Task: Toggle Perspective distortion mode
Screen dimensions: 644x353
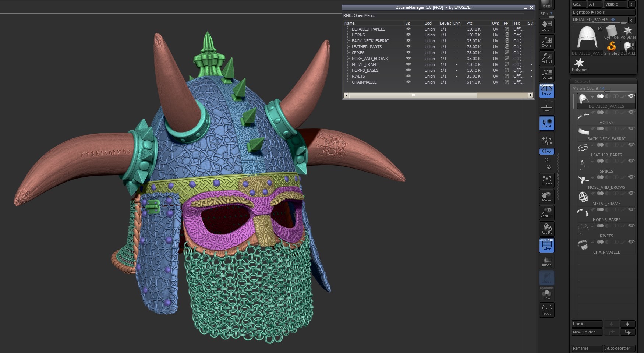Action: pyautogui.click(x=546, y=91)
